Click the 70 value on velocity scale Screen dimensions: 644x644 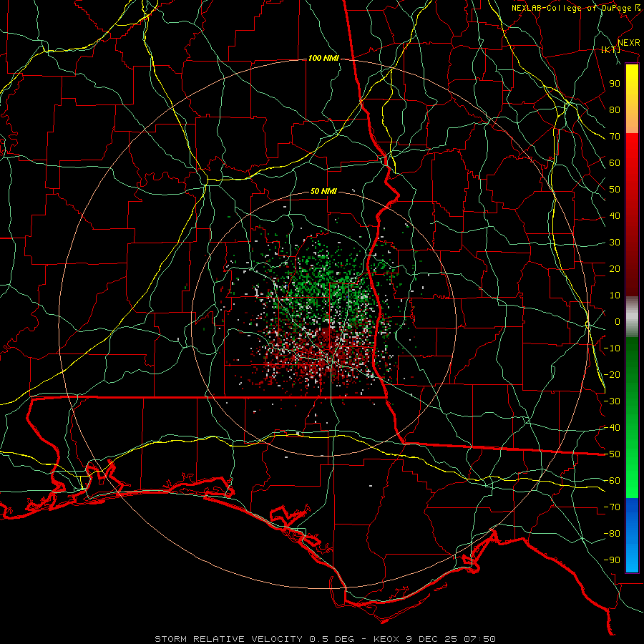[615, 137]
